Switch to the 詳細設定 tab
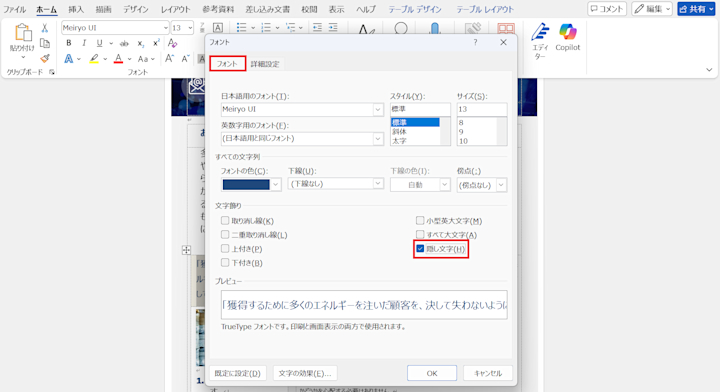This screenshot has width=720, height=392. [265, 64]
